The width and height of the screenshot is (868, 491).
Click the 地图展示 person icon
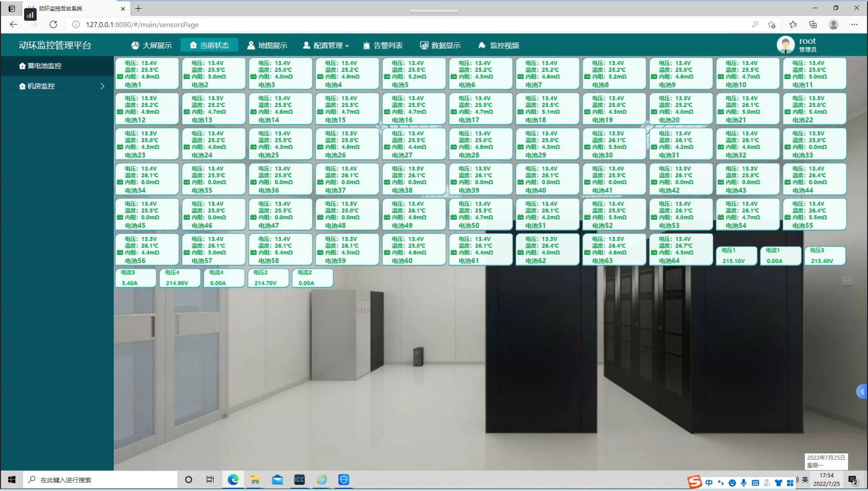click(251, 45)
